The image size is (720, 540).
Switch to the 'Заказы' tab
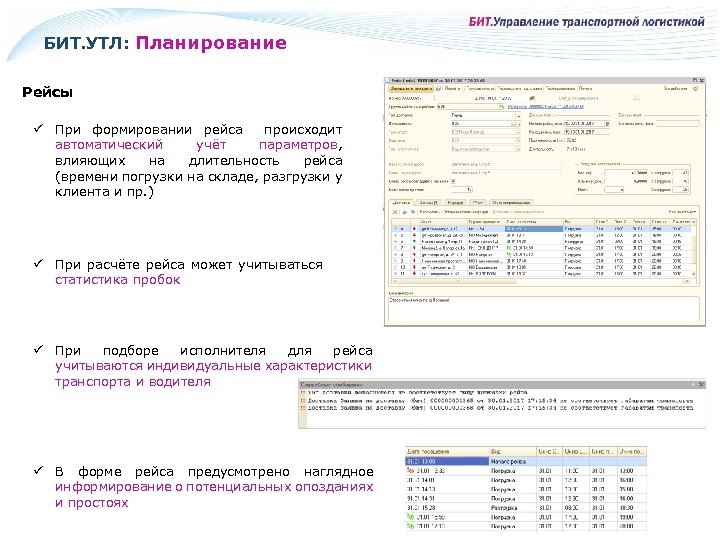pyautogui.click(x=429, y=202)
